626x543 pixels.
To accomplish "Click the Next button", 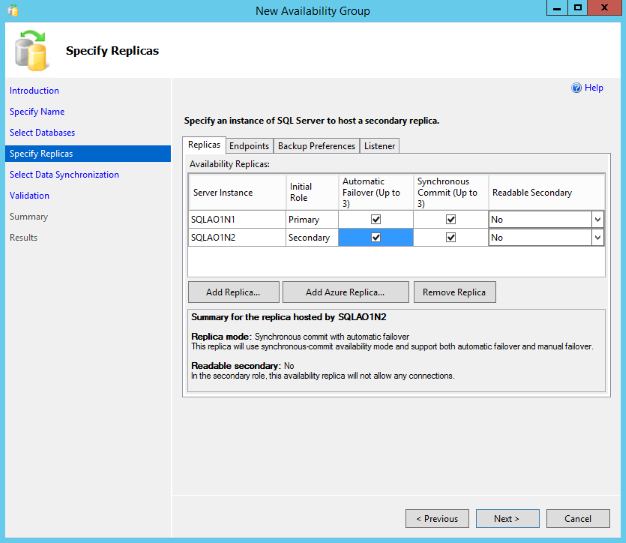I will coord(507,519).
